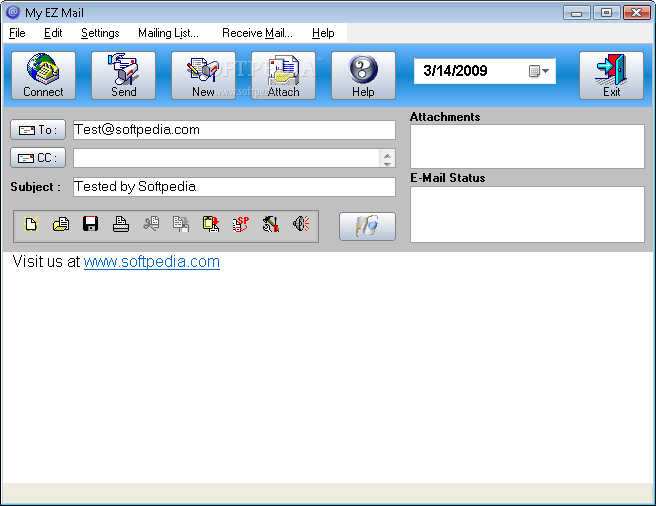Screen dimensions: 656x506
Task: Attach a file using the Attach button
Action: point(283,76)
